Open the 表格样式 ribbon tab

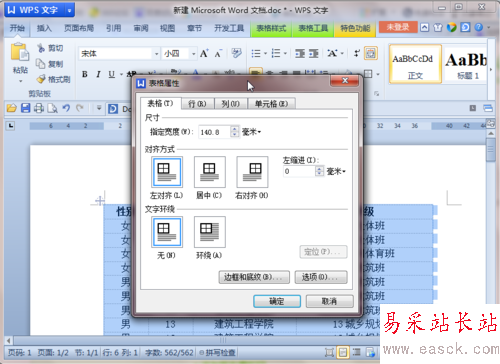271,28
